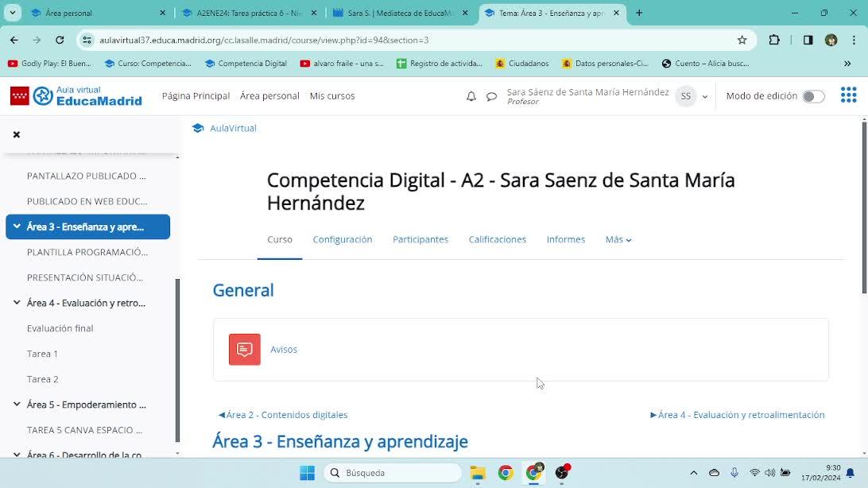Switch to Mediateca de EducaMadrid tab
Viewport: 868px width, 488px height.
[x=401, y=13]
